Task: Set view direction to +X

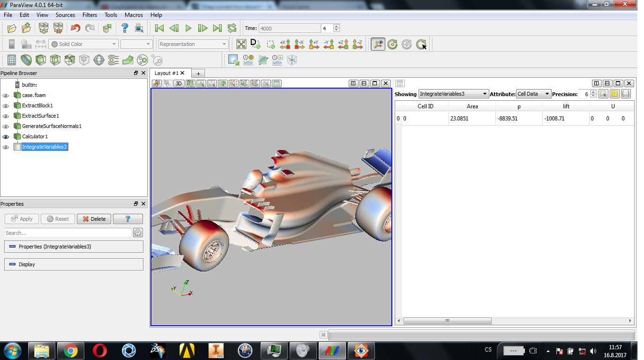Action: [285, 44]
